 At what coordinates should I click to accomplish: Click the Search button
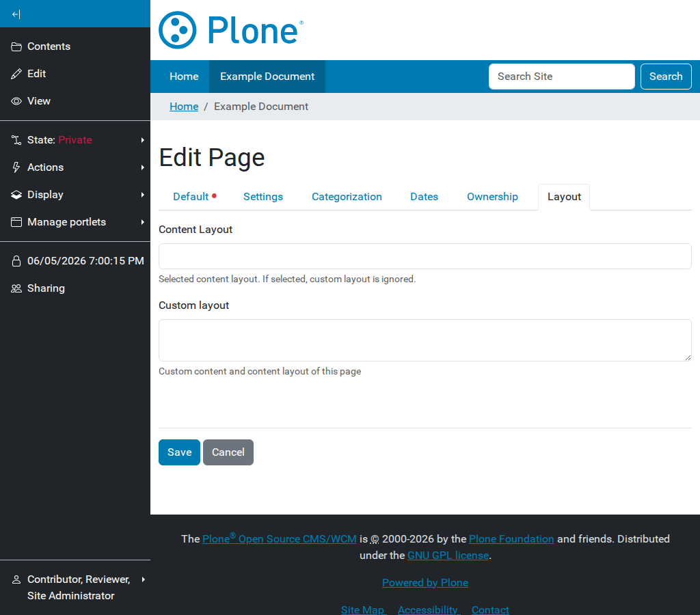(x=666, y=77)
